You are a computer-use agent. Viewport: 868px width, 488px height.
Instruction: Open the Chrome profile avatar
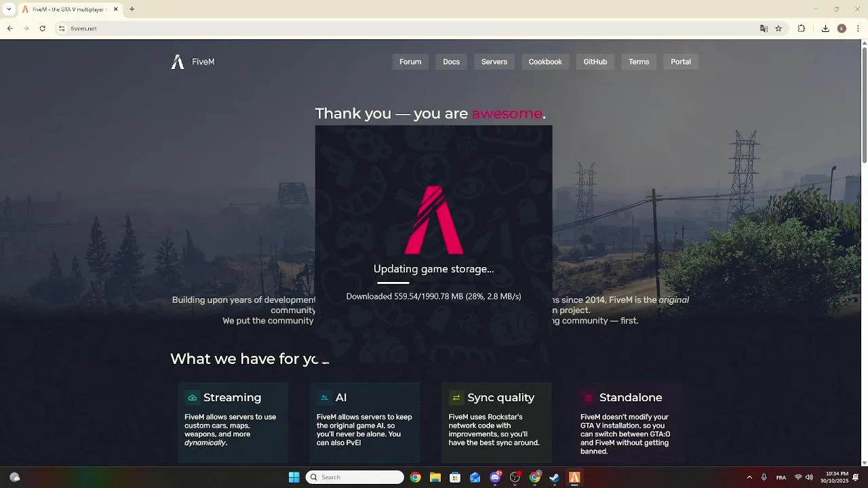coord(842,28)
